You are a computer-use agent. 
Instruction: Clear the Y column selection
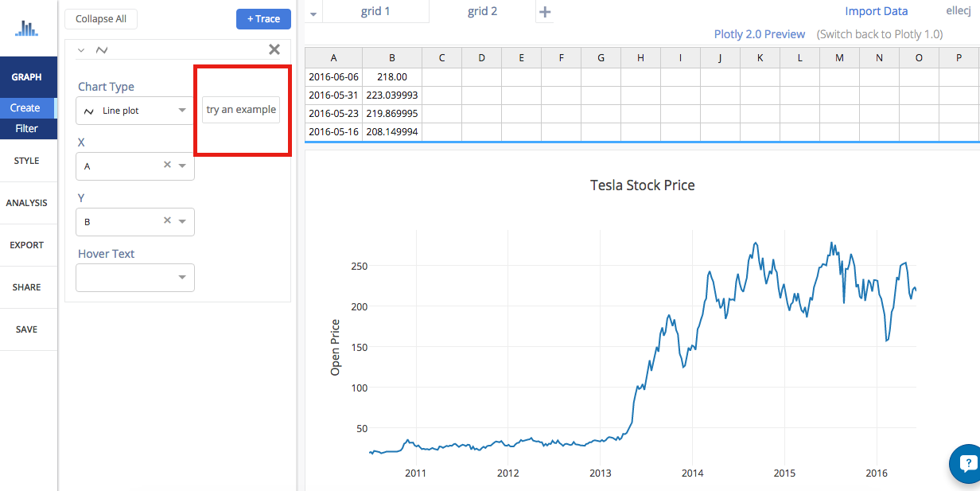pyautogui.click(x=167, y=220)
